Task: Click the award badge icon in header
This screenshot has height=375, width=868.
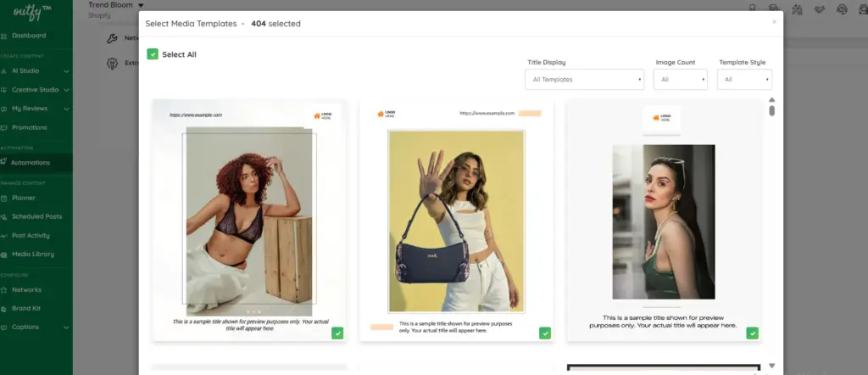Action: (x=753, y=8)
